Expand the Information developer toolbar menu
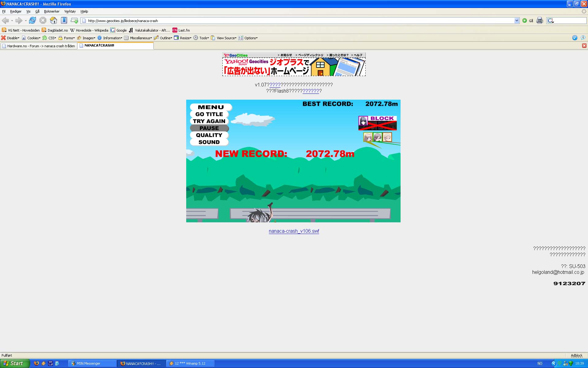Viewport: 588px width, 368px height. click(x=110, y=38)
